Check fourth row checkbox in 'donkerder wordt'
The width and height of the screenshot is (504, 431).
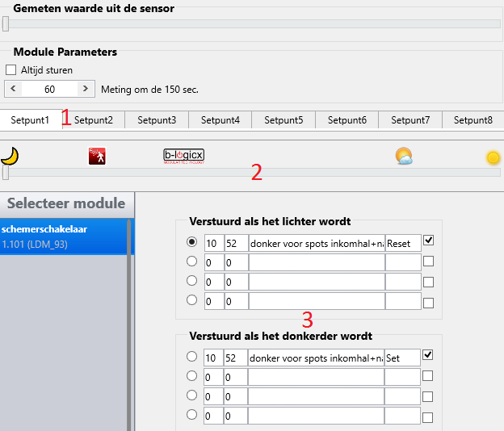(428, 417)
